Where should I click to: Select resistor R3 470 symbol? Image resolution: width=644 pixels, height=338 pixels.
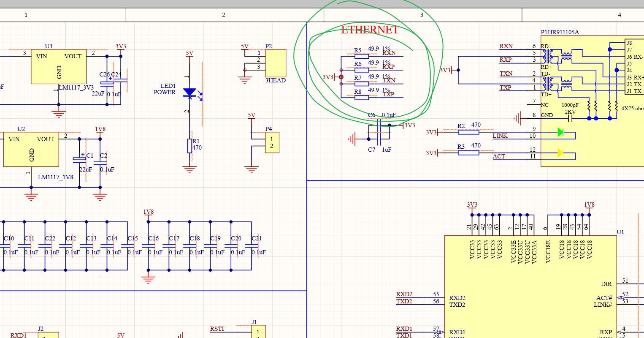click(468, 153)
